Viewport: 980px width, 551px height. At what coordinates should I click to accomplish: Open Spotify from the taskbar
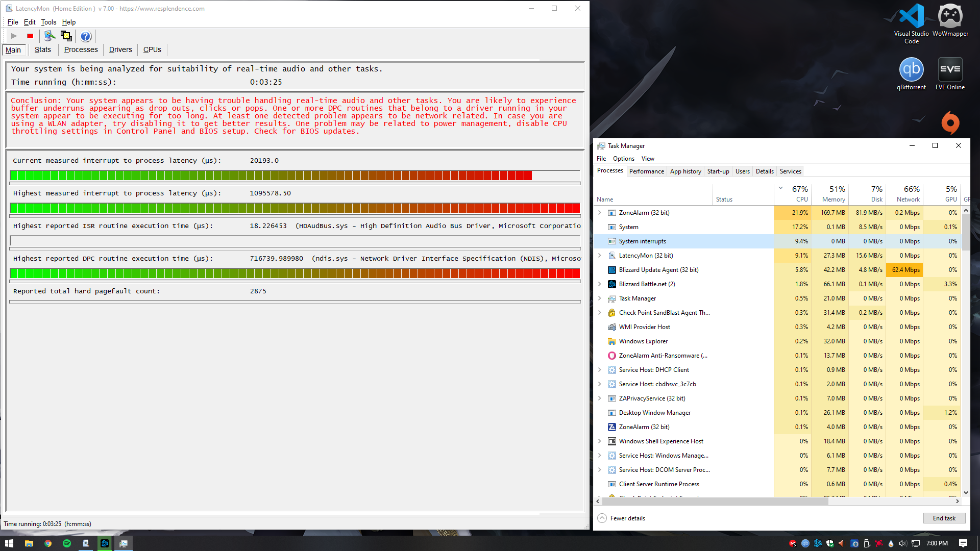(67, 543)
